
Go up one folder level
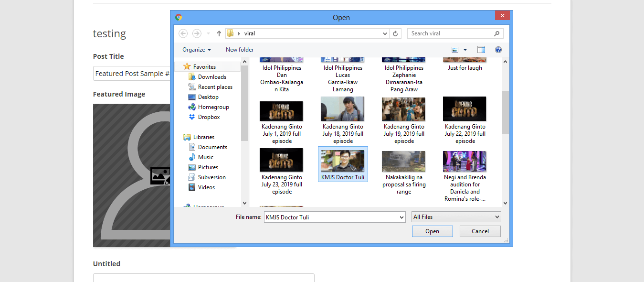219,33
